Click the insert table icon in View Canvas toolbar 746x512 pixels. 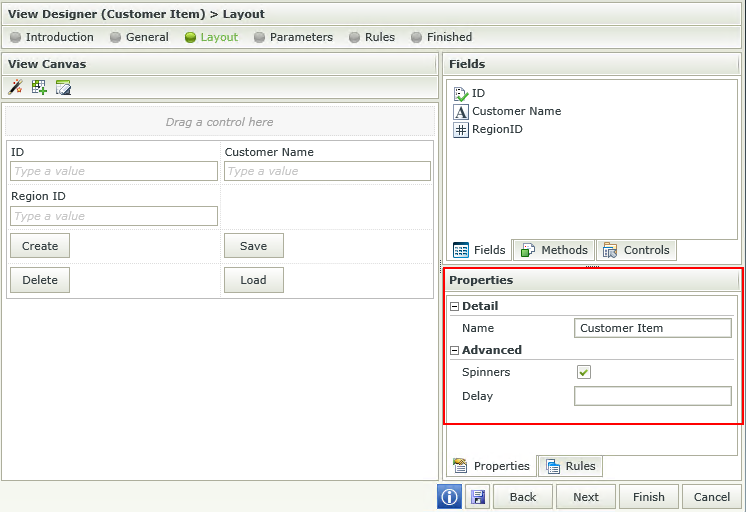tap(39, 87)
